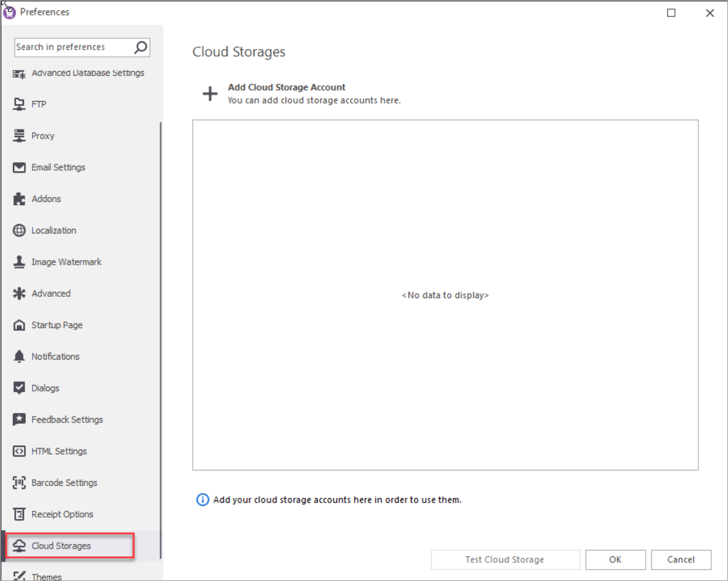728x581 pixels.
Task: Open Barcode Settings section
Action: 81,483
